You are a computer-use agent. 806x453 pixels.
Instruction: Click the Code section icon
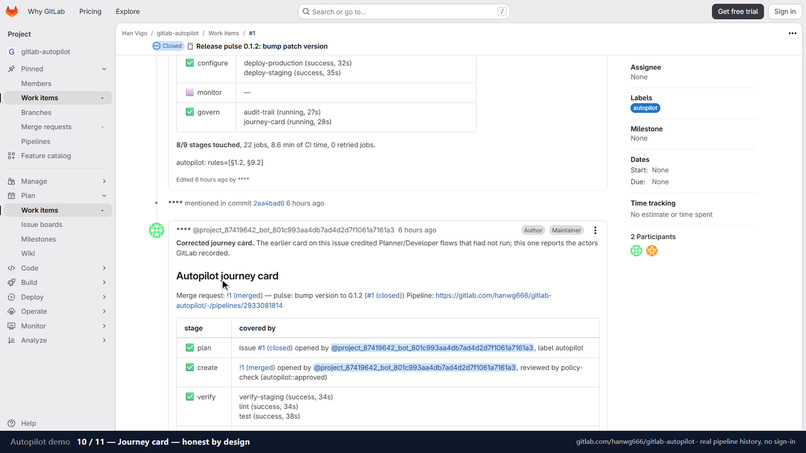[x=11, y=268]
